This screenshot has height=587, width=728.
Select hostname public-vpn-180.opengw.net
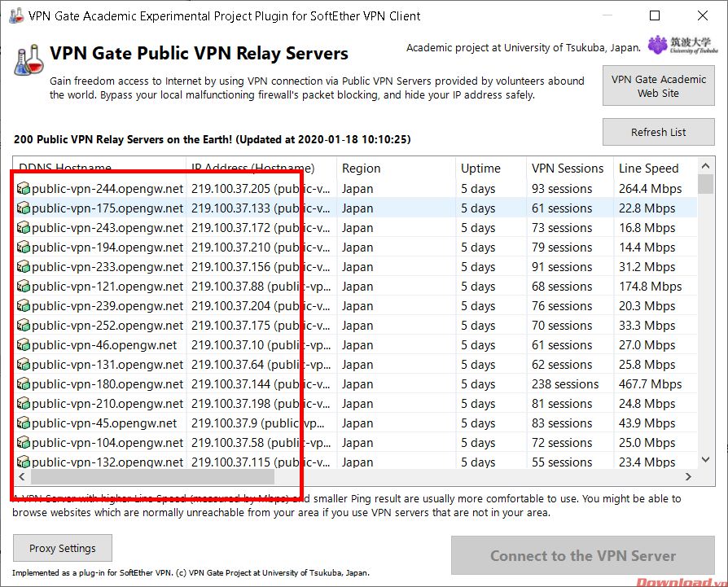pos(107,383)
